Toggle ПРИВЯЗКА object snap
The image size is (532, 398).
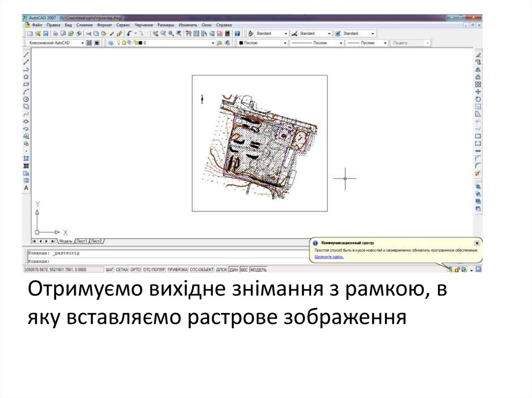click(x=178, y=270)
